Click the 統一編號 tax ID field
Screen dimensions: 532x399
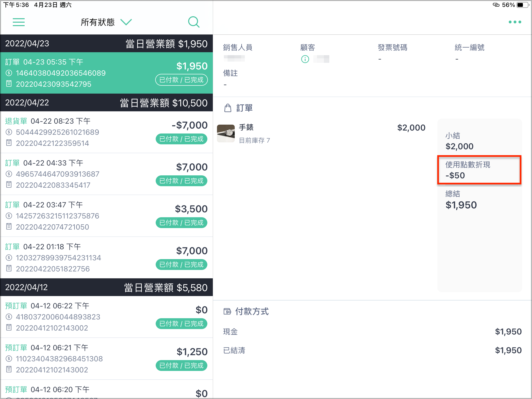[x=469, y=52]
